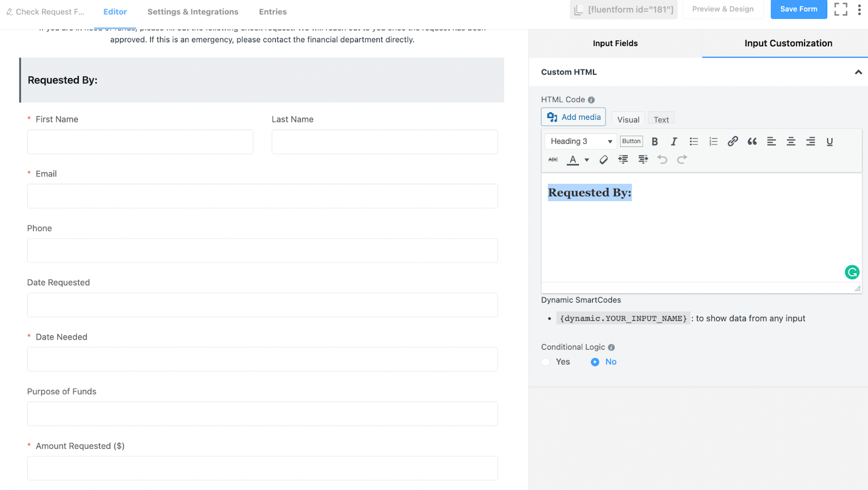Switch the editor to Visual mode
The image size is (868, 490).
click(628, 119)
